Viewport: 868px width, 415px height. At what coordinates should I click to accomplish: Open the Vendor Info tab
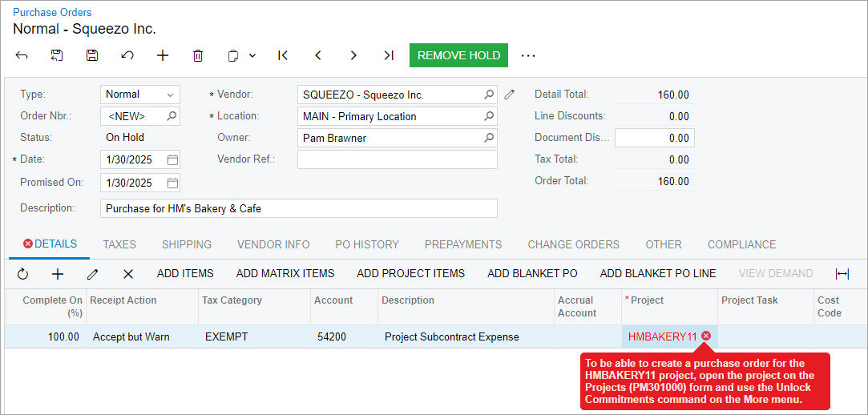(273, 244)
